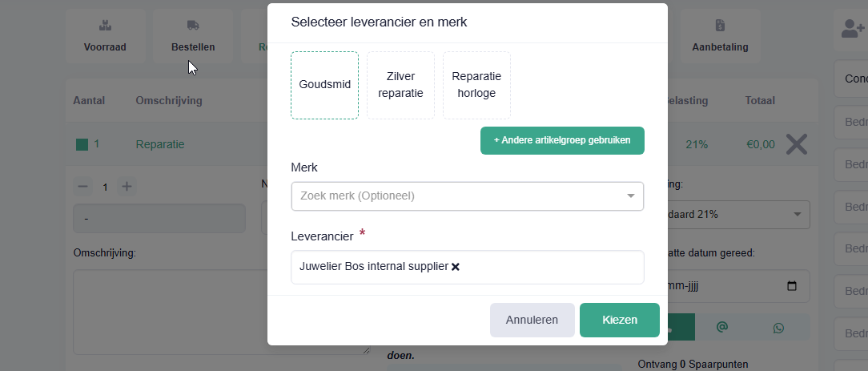Expand the Zoek merk dropdown

(467, 196)
